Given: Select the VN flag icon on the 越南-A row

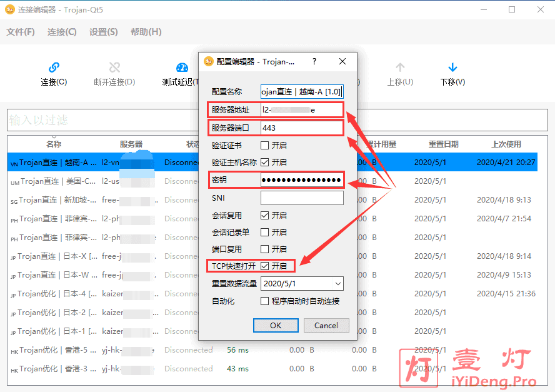Looking at the screenshot, I should (14, 164).
